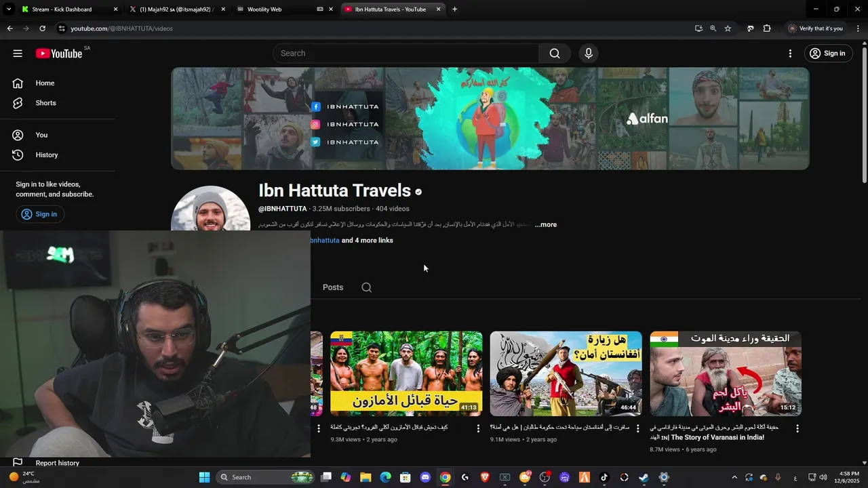This screenshot has height=488, width=868.
Task: Search within channel using the magnifier next to Posts
Action: 367,287
